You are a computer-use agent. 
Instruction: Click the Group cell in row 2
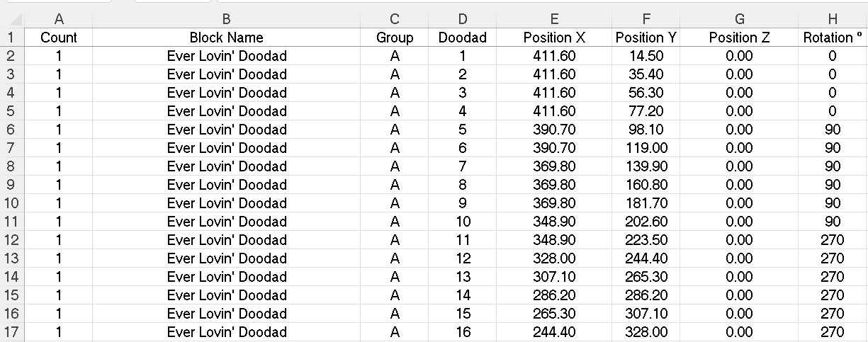coord(394,56)
